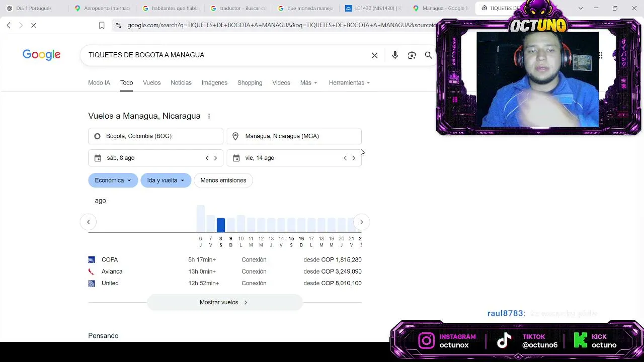Stop loading the current page

point(34,25)
